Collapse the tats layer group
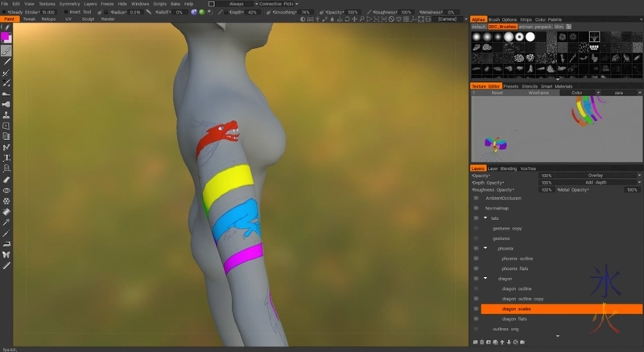This screenshot has width=644, height=352. pos(485,218)
